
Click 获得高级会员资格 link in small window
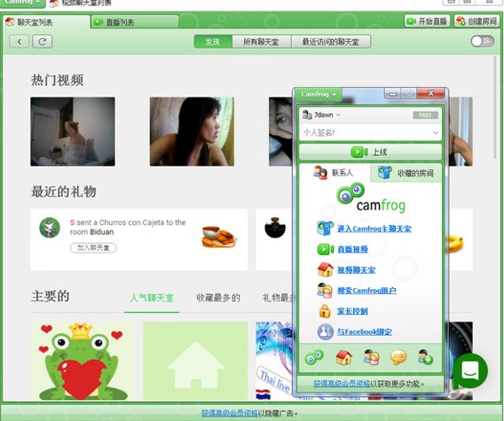pyautogui.click(x=342, y=384)
